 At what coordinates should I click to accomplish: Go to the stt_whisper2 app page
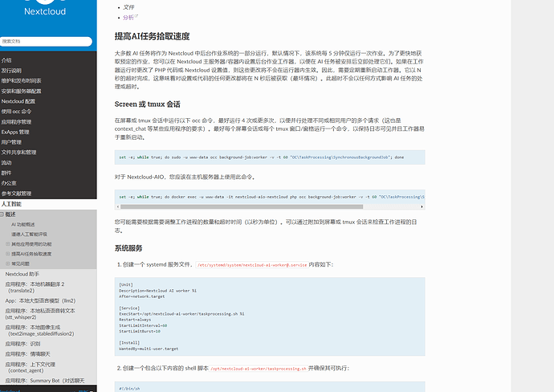40,313
